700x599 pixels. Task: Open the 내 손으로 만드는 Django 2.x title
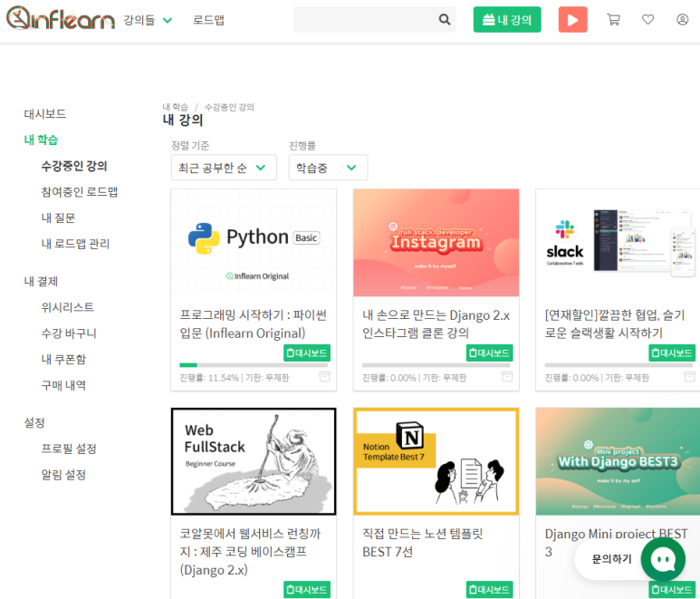tap(436, 324)
